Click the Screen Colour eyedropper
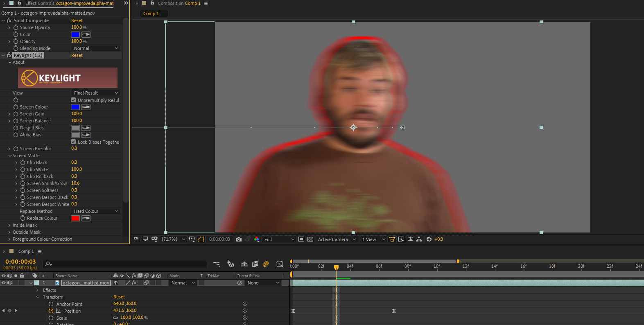 pyautogui.click(x=86, y=107)
